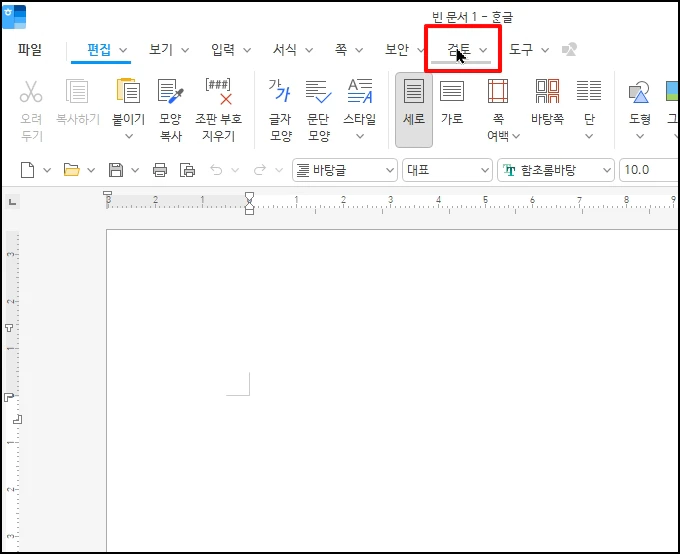
Task: Open the 파일 menu
Action: 30,49
